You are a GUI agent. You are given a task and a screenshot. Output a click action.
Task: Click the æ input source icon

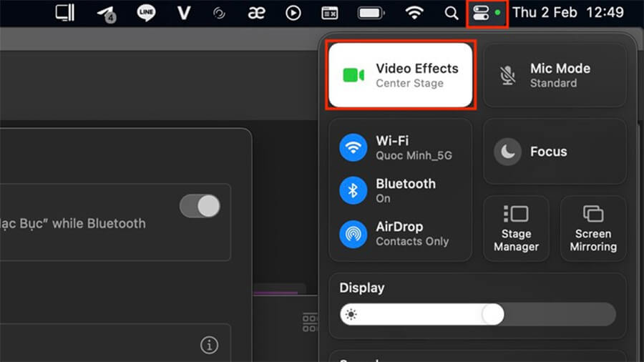coord(256,13)
